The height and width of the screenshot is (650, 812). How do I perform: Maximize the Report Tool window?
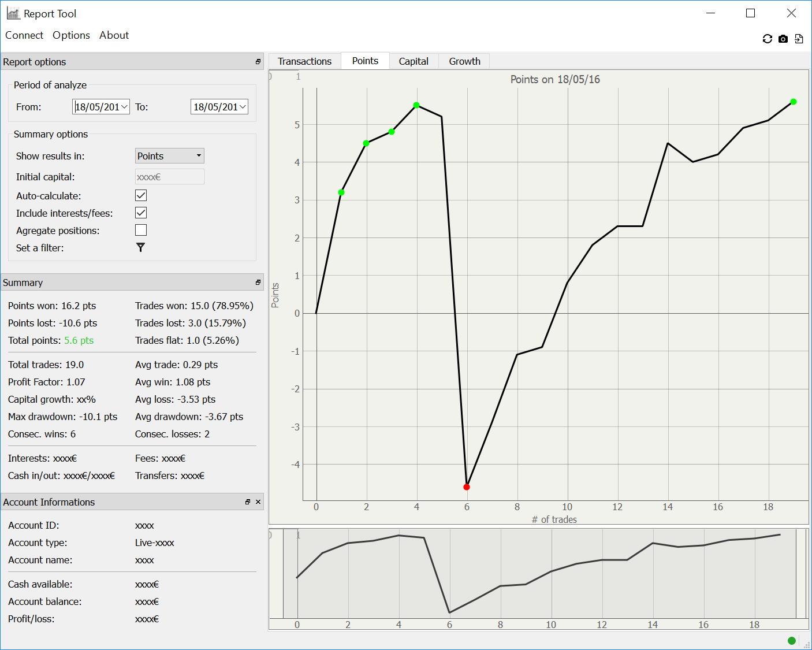(751, 13)
